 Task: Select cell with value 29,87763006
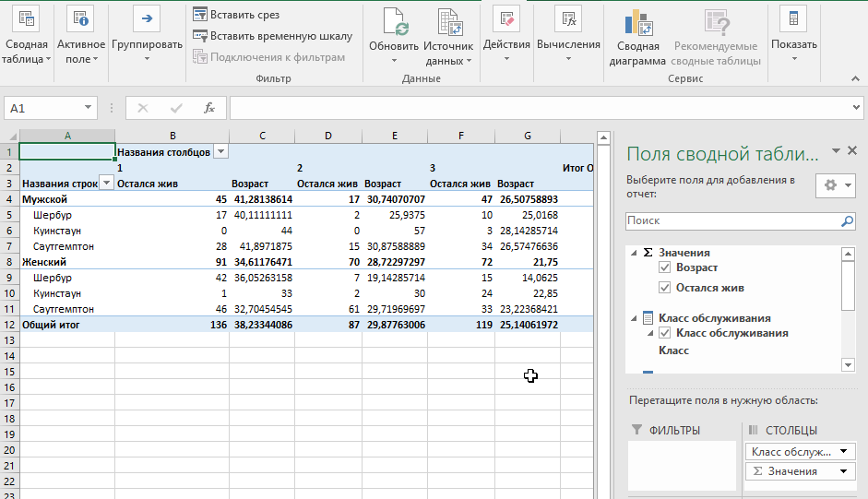pyautogui.click(x=395, y=325)
